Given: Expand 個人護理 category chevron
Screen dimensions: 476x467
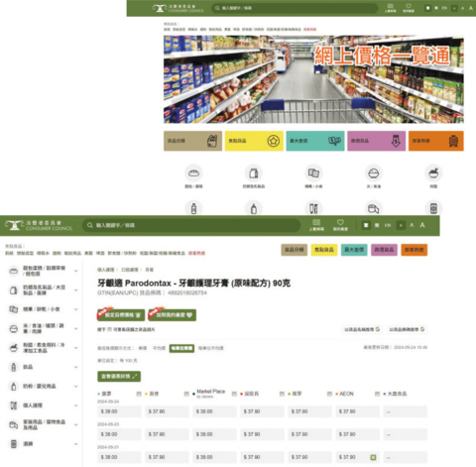Looking at the screenshot, I should coord(76,406).
